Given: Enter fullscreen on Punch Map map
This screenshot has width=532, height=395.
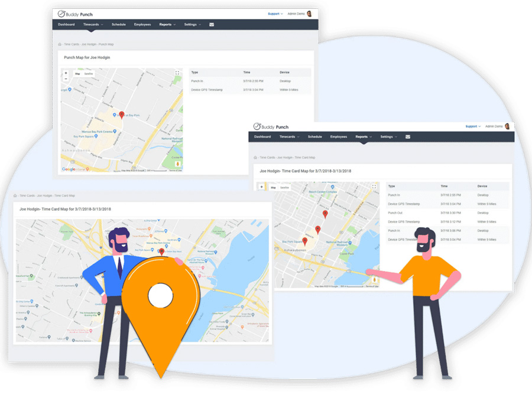Looking at the screenshot, I should pos(177,73).
